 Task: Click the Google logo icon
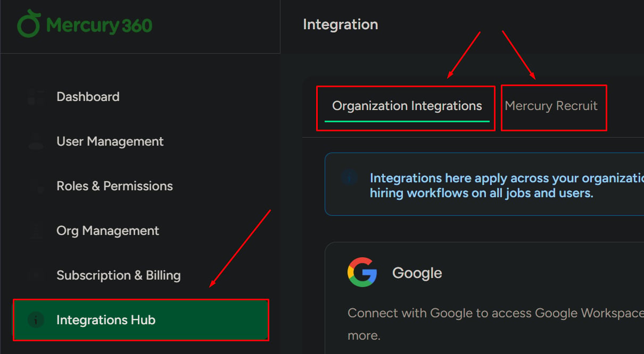(362, 272)
